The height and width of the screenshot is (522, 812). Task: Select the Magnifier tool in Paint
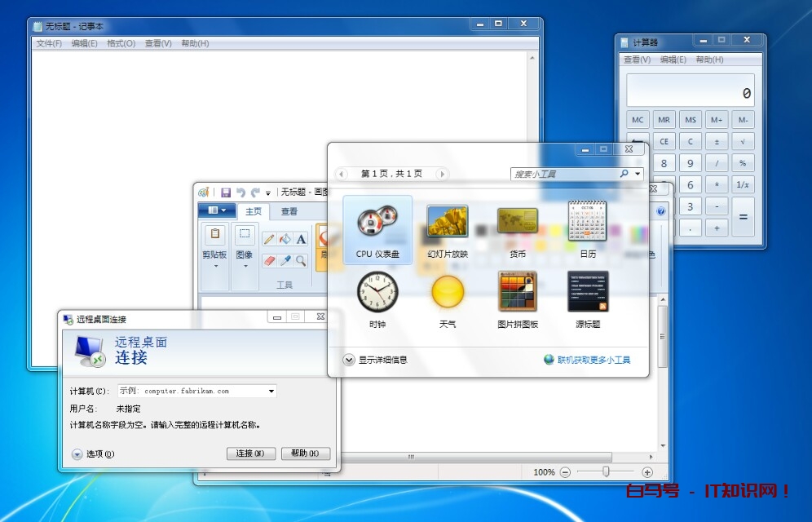pos(301,260)
